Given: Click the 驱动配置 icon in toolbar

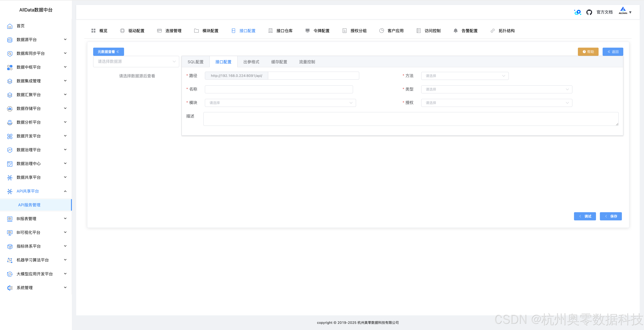Looking at the screenshot, I should [122, 31].
